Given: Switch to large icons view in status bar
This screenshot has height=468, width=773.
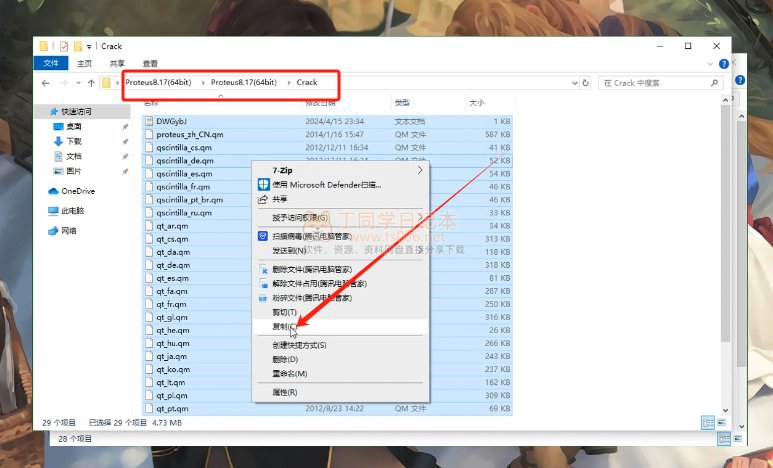Looking at the screenshot, I should [722, 421].
